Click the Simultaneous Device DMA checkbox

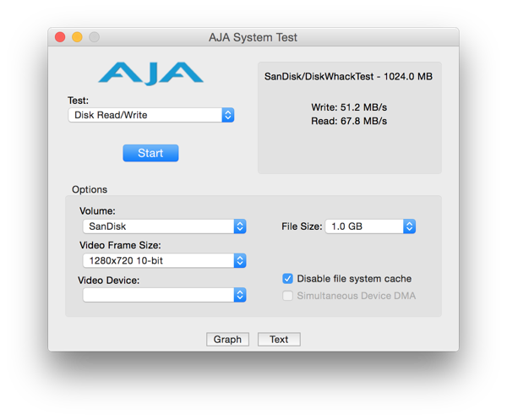[x=287, y=296]
